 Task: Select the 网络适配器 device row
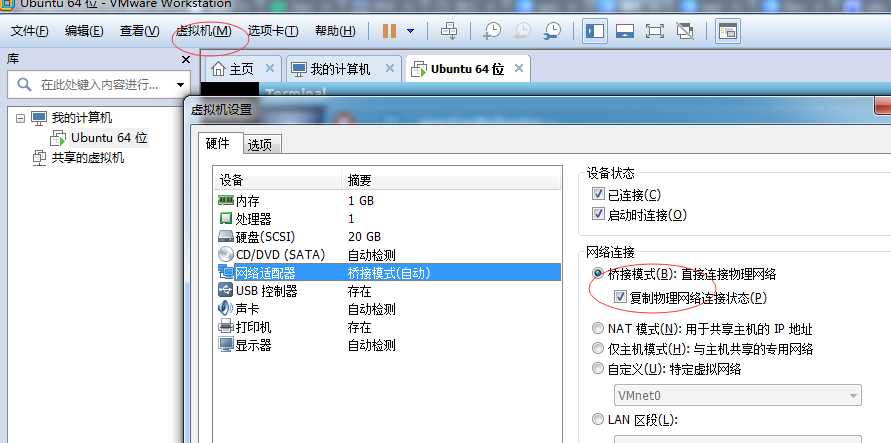click(386, 273)
